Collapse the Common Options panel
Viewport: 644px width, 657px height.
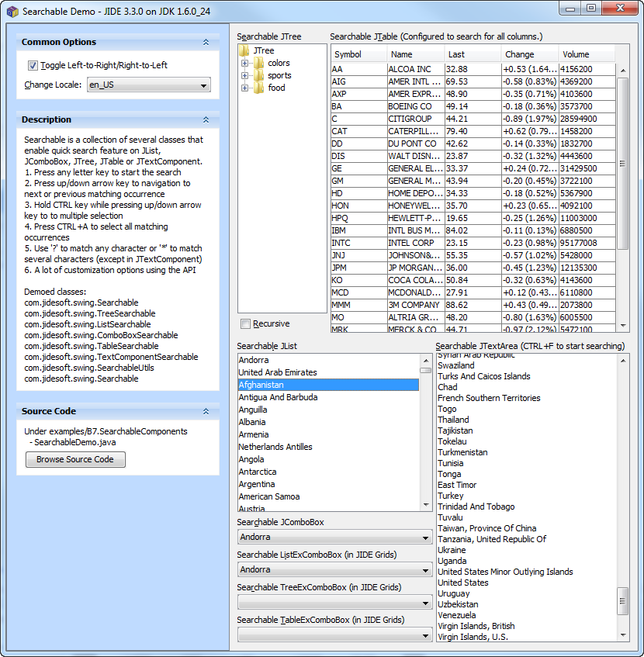206,42
